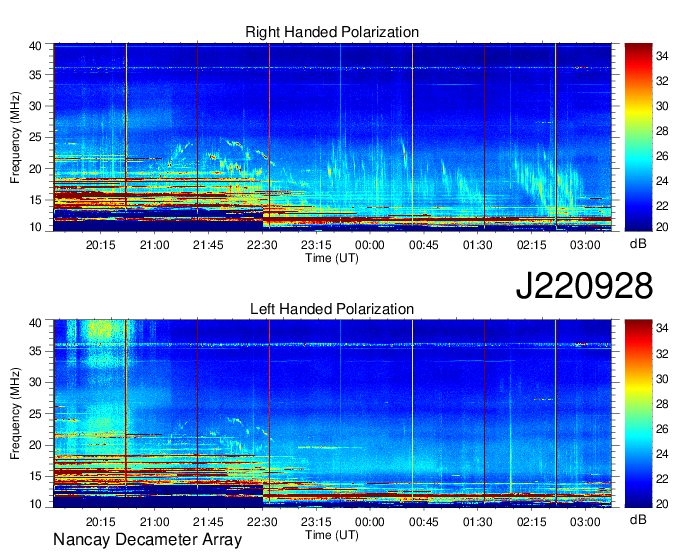
Task: Click "Time (UT)" under the Left Handed plot
Action: [x=332, y=535]
